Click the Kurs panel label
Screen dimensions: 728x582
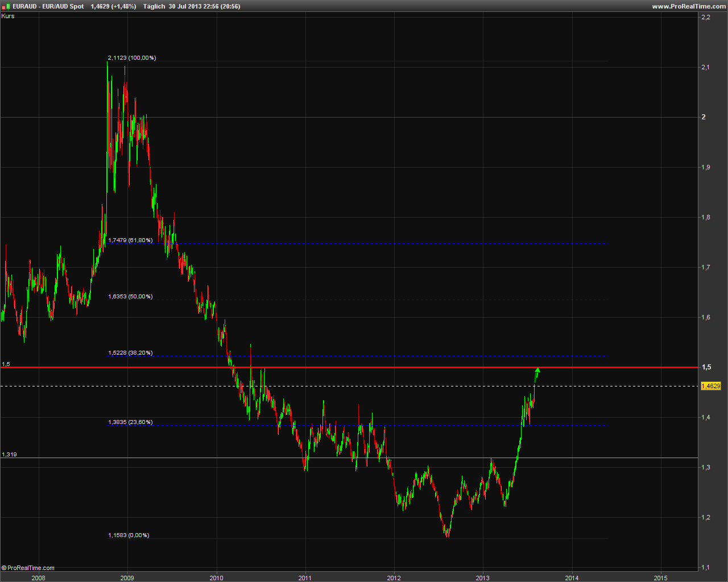[8, 16]
